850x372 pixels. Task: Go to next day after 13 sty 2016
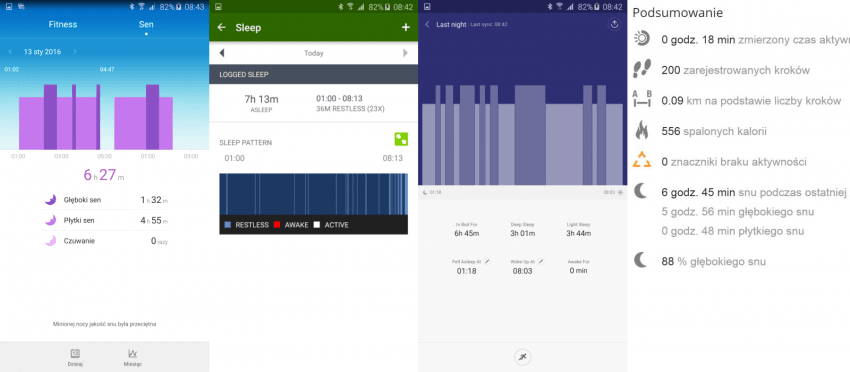tap(75, 52)
